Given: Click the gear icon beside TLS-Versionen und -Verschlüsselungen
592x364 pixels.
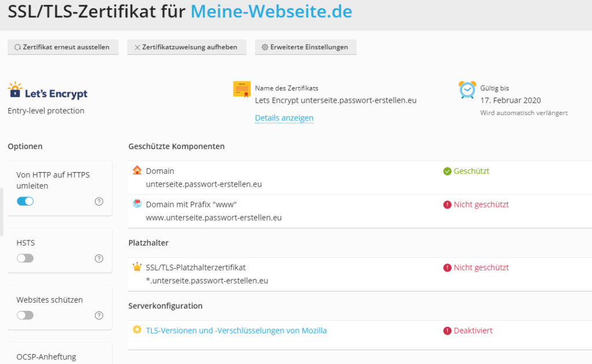Looking at the screenshot, I should coord(137,330).
